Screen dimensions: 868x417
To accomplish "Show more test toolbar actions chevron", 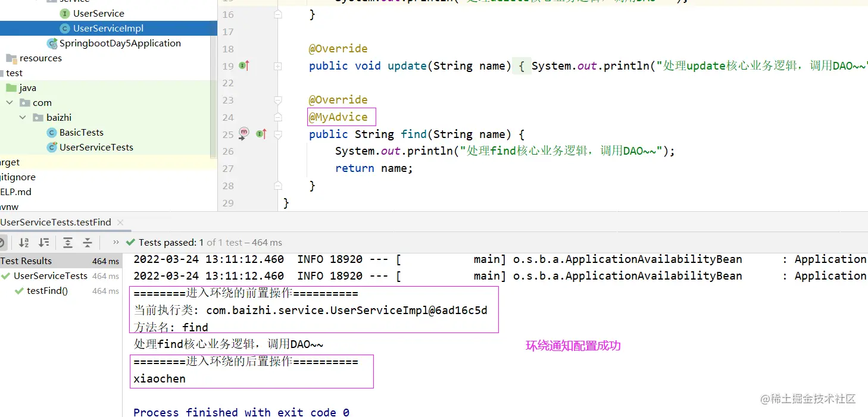I will pyautogui.click(x=115, y=242).
